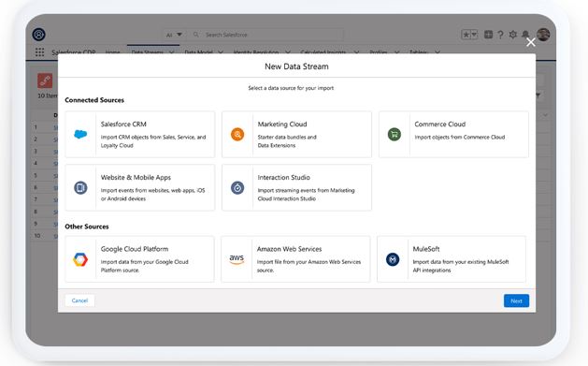Open the Profiles tab
This screenshot has height=366, width=588.
coord(378,51)
